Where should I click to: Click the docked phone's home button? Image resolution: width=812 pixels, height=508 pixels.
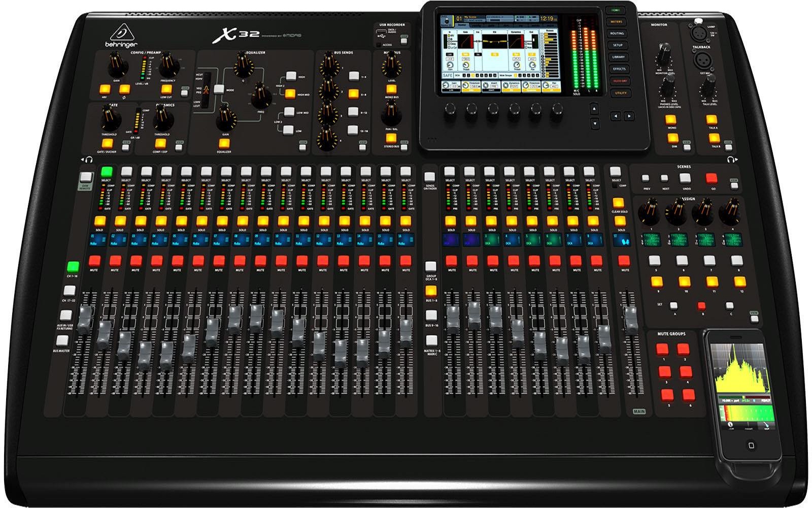752,446
